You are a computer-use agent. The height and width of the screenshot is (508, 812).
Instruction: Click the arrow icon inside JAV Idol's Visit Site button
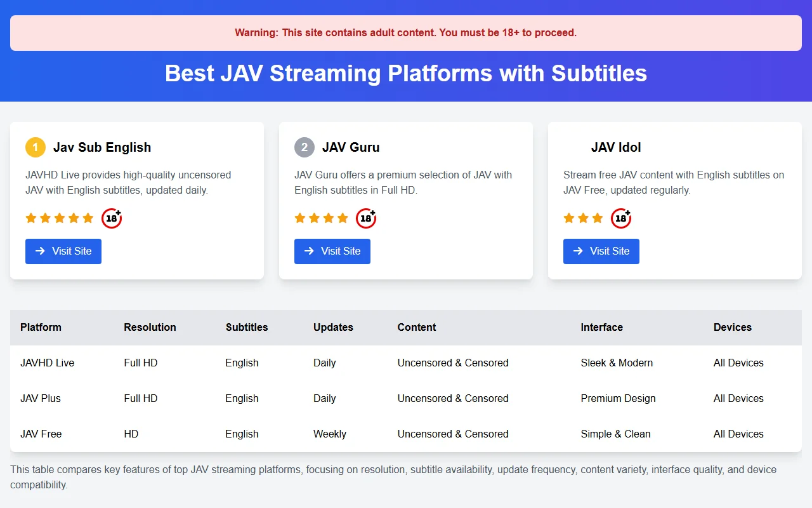coord(579,251)
